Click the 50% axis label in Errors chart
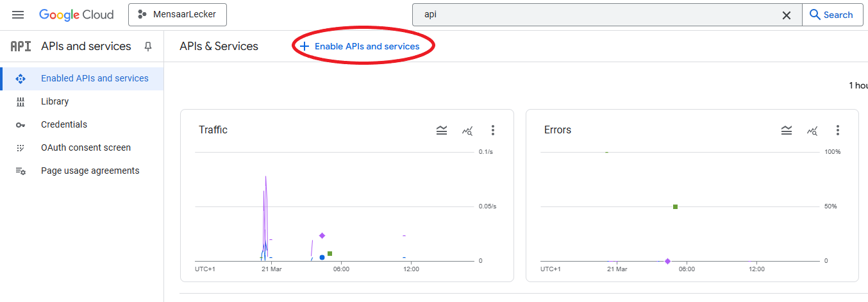Screen dimensions: 868x302 (830, 206)
